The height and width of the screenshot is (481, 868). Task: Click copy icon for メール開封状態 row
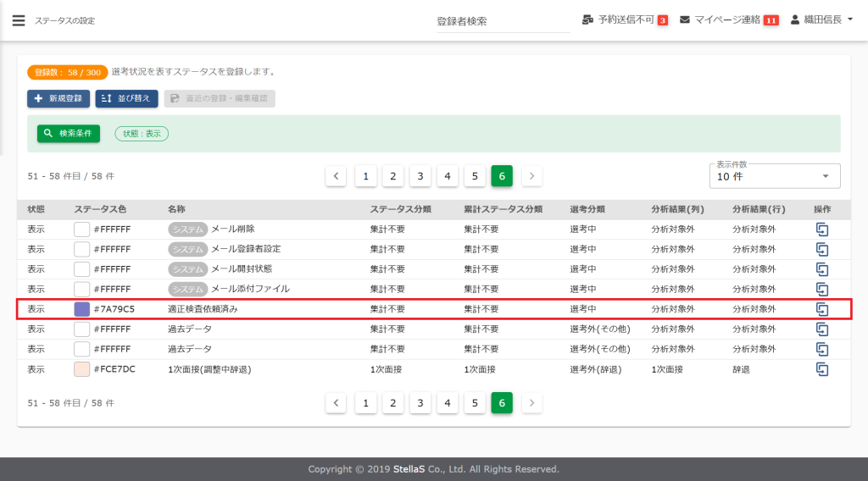(821, 268)
